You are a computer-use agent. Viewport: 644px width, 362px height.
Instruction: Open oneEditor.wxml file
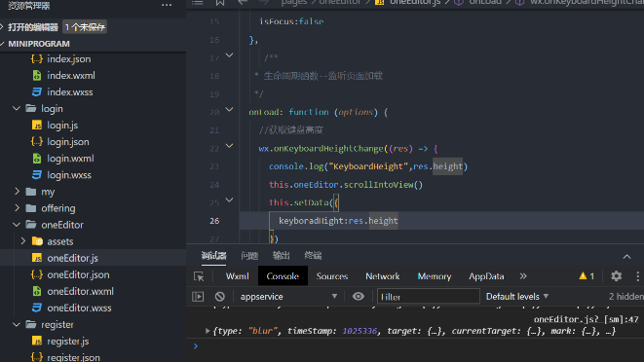80,291
